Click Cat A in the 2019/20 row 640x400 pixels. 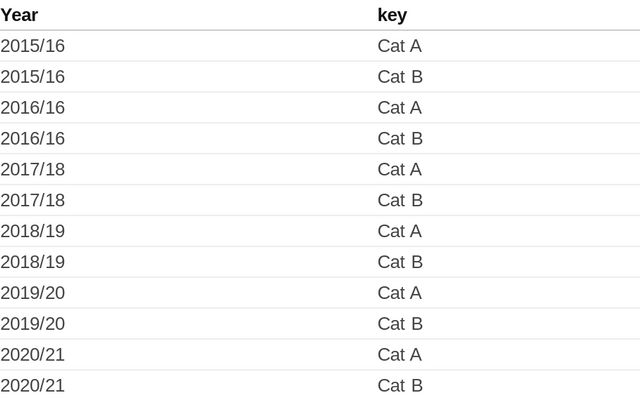click(400, 294)
